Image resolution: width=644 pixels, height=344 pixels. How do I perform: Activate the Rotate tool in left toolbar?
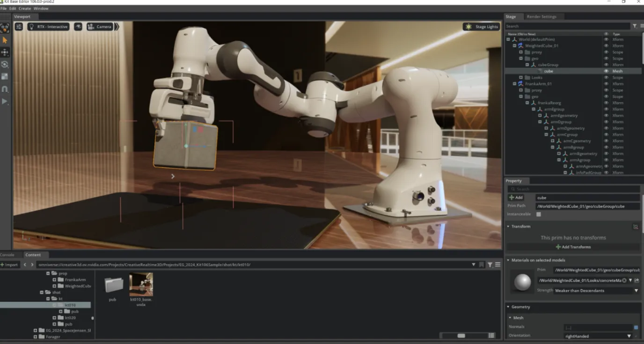click(5, 65)
